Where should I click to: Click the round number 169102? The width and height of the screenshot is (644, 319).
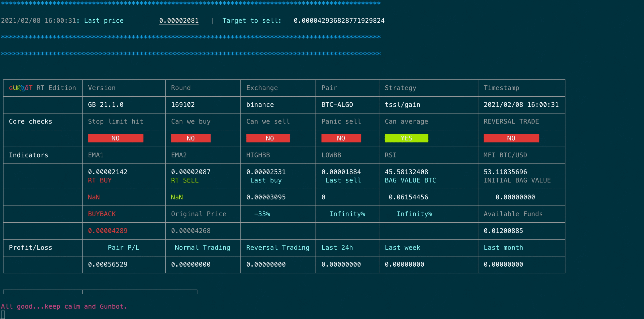pos(183,105)
